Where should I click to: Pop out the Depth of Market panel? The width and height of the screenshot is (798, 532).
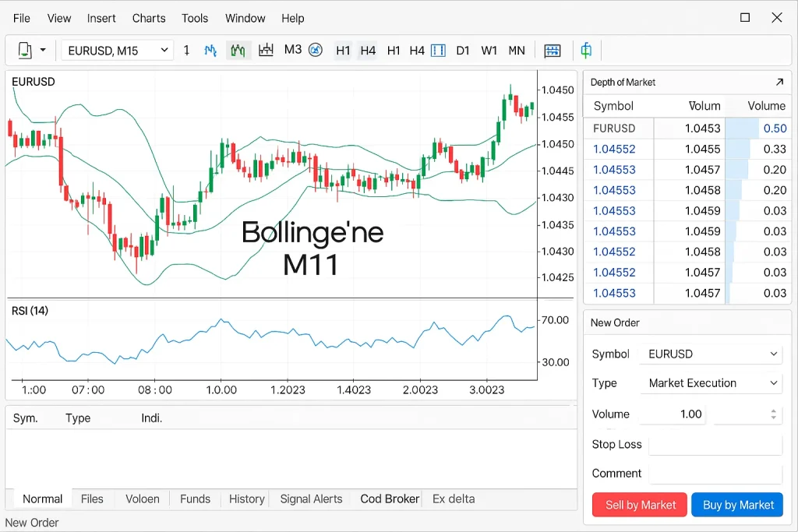coord(779,82)
